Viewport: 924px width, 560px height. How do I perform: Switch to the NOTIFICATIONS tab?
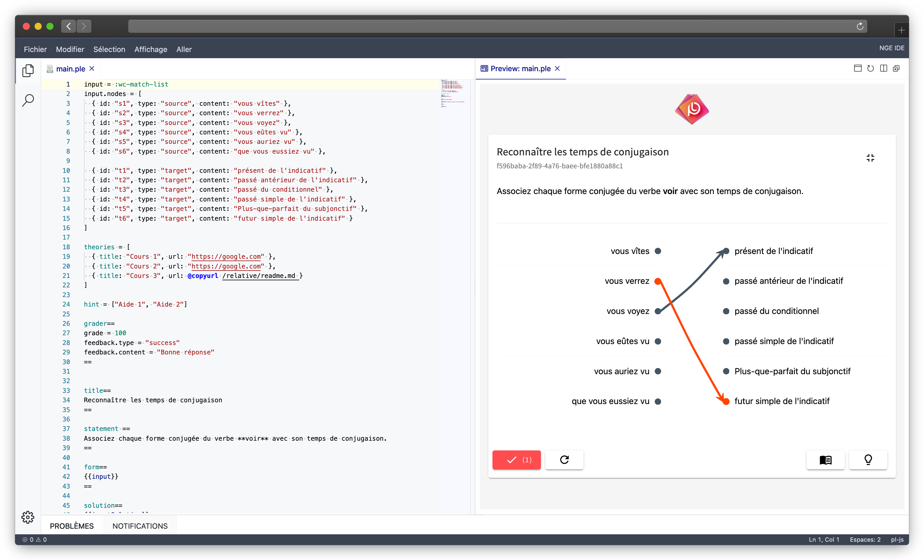coord(140,526)
